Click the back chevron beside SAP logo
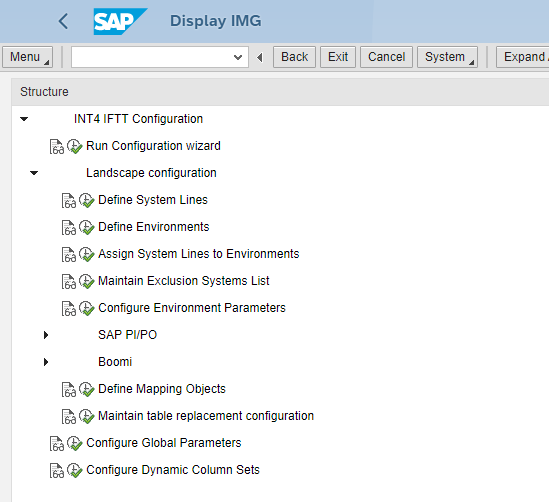This screenshot has height=502, width=549. click(63, 21)
